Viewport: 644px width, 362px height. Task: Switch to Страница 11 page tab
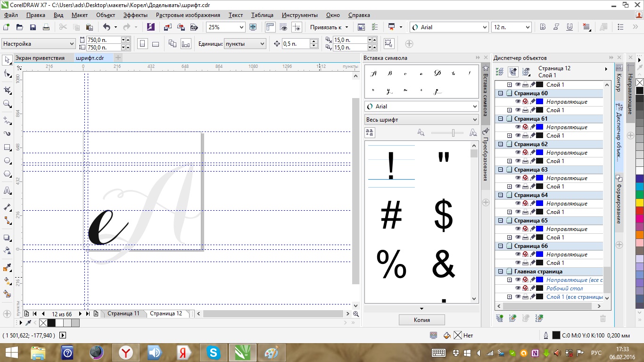click(x=124, y=313)
